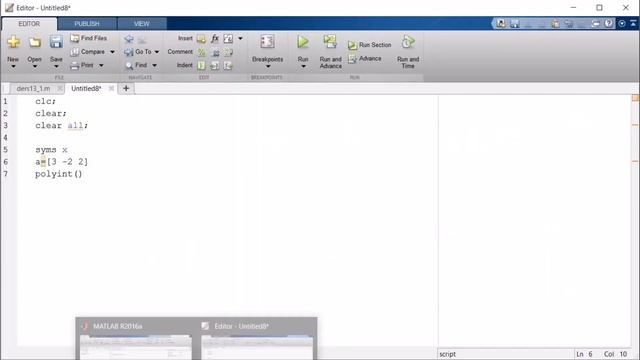Viewport: 640px width, 360px height.
Task: Click the 'clc;' code line
Action: [x=45, y=101]
